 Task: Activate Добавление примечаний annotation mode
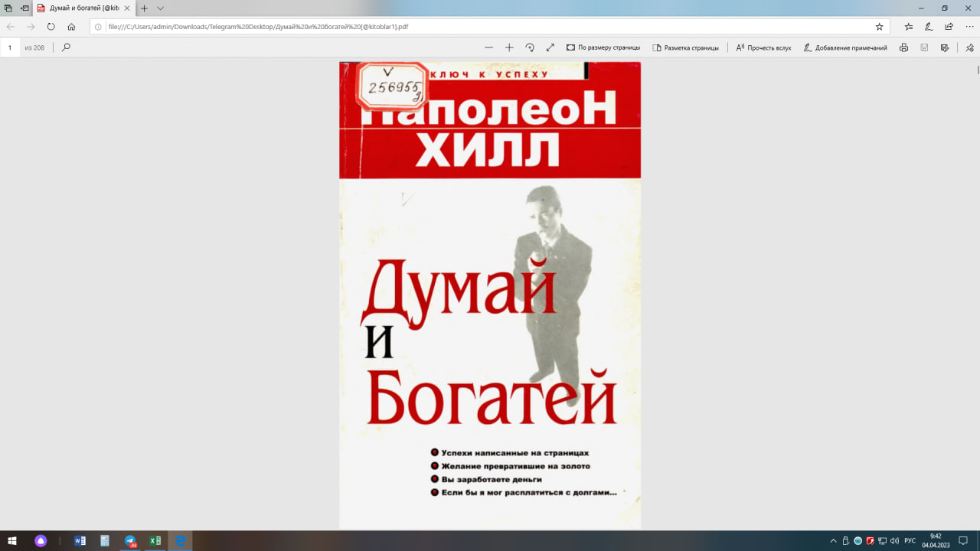click(846, 47)
